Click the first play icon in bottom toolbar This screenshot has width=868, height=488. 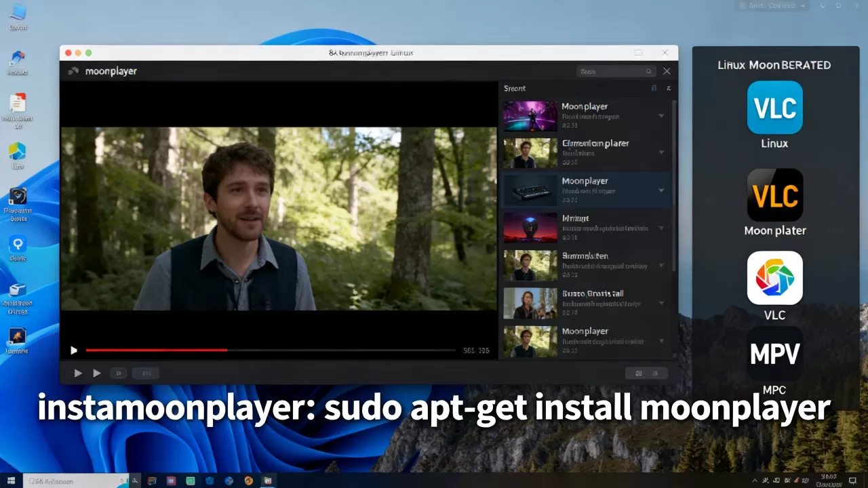pyautogui.click(x=78, y=373)
